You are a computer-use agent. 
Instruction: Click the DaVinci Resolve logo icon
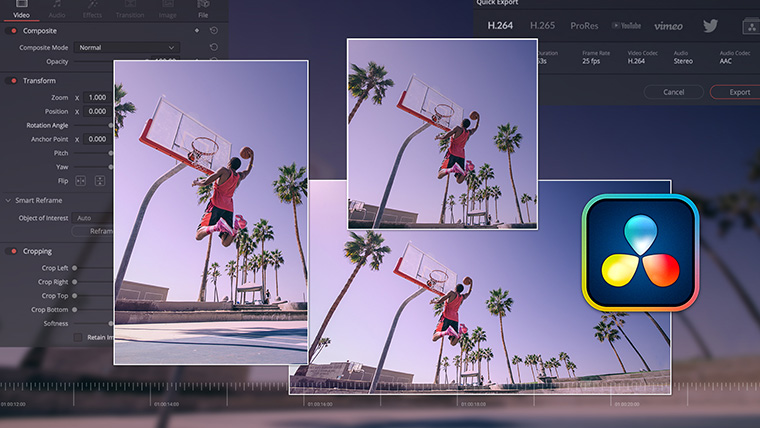click(x=642, y=253)
